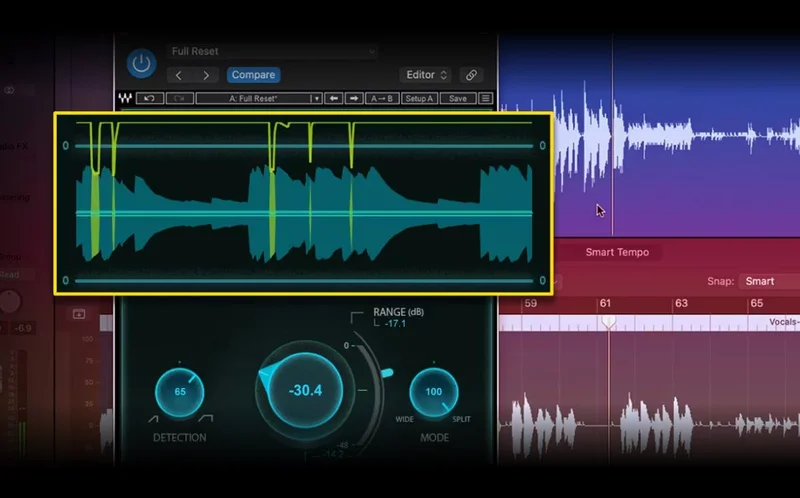
Task: Click the Range slider handle
Action: (x=388, y=373)
